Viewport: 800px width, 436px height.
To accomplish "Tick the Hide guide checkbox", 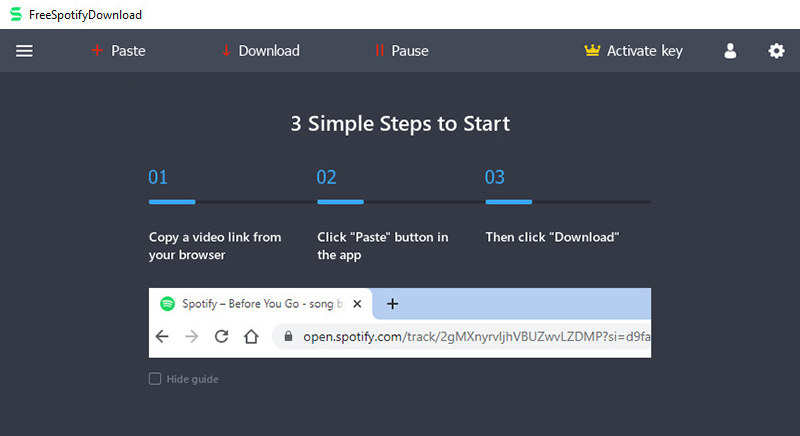I will pos(155,378).
